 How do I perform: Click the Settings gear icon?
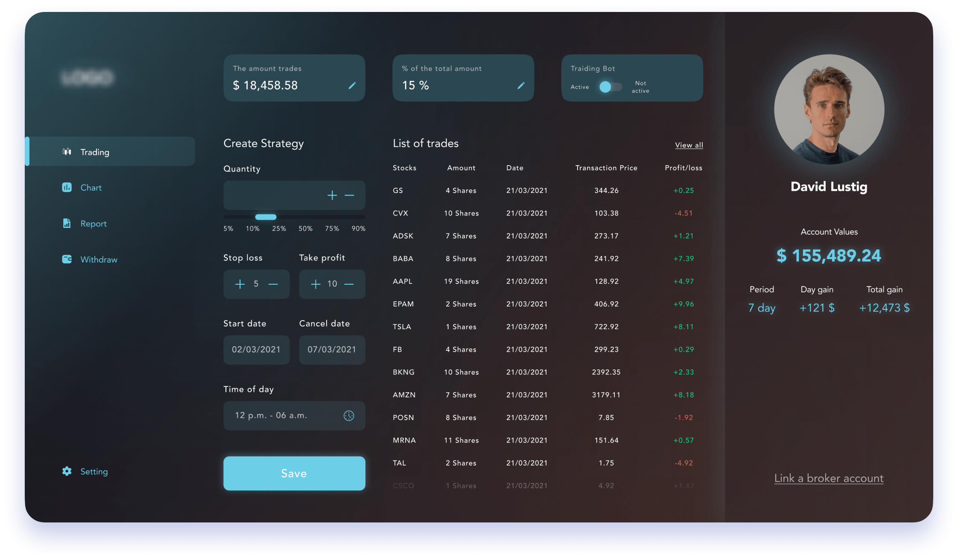(x=67, y=471)
